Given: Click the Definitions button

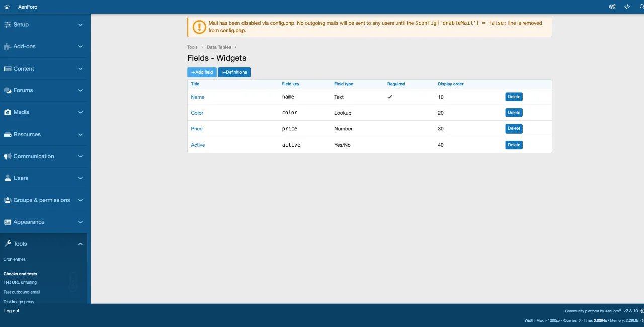Looking at the screenshot, I should (x=234, y=72).
